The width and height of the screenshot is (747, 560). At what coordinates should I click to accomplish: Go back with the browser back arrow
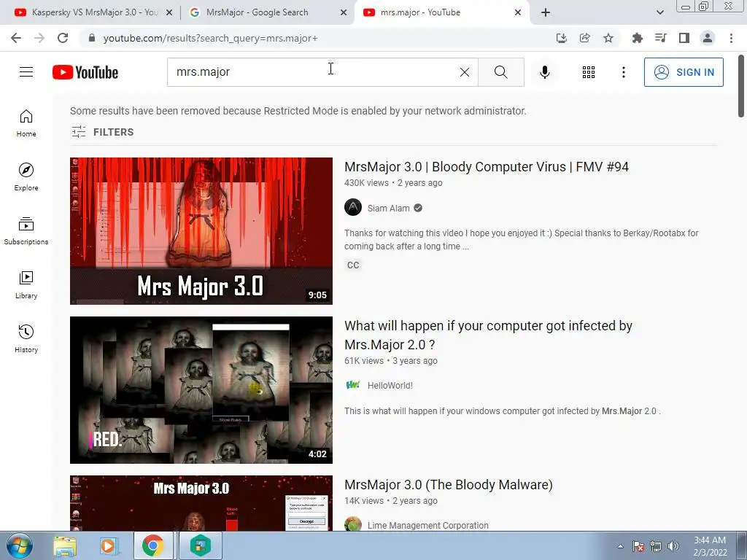16,38
